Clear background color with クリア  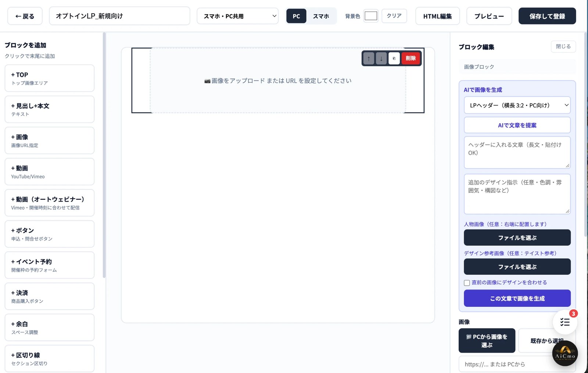point(394,16)
